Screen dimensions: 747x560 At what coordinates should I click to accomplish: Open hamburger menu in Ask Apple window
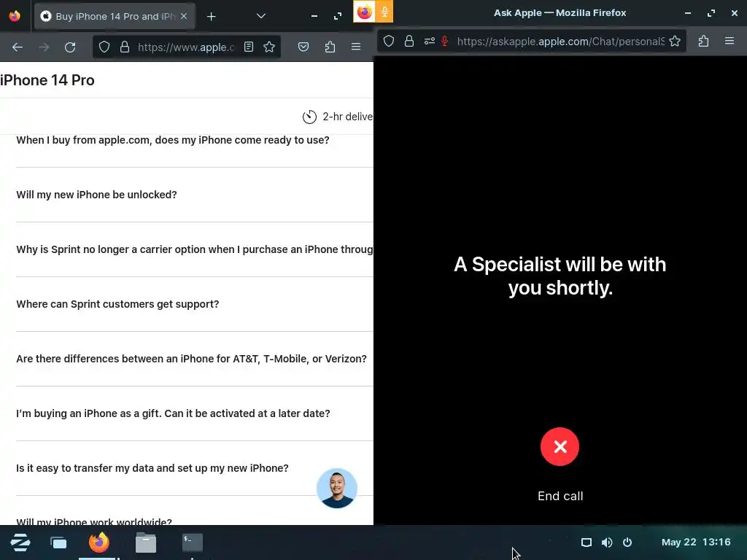[729, 42]
